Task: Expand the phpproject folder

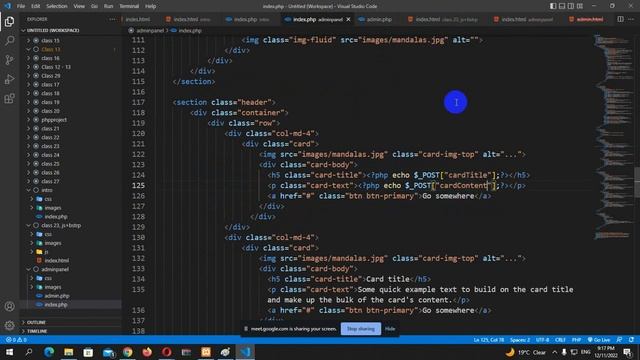Action: click(x=54, y=120)
